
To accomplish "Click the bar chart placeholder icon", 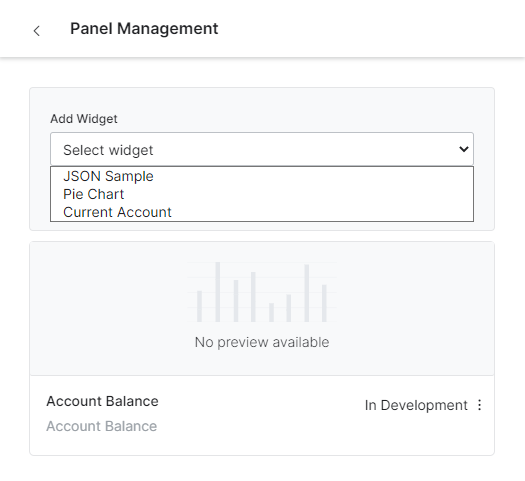I will click(x=262, y=292).
